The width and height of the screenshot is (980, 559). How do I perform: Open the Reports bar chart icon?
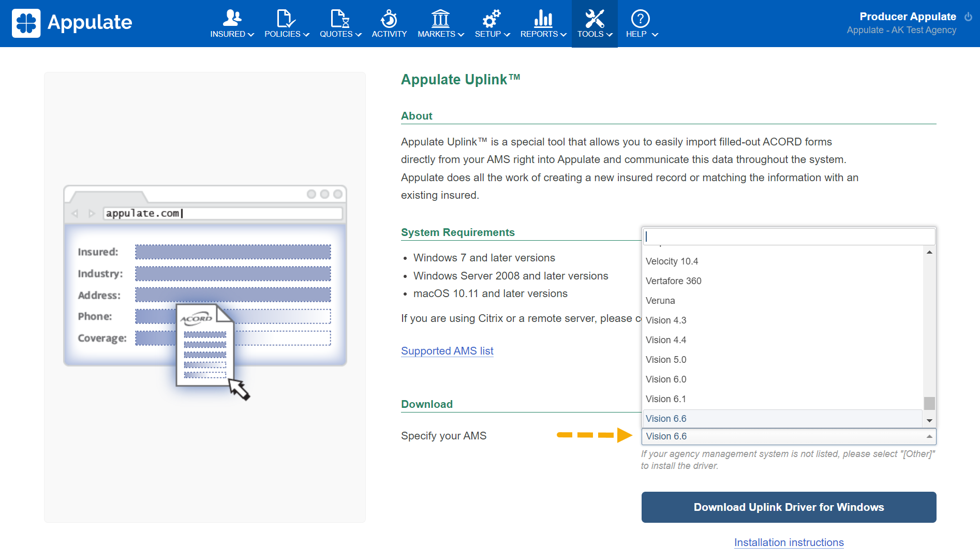[x=543, y=19]
